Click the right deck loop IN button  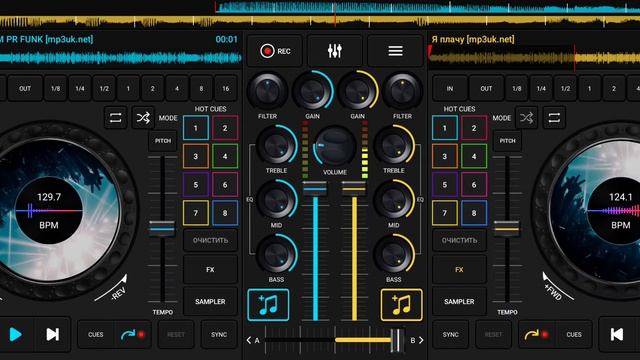tap(450, 88)
